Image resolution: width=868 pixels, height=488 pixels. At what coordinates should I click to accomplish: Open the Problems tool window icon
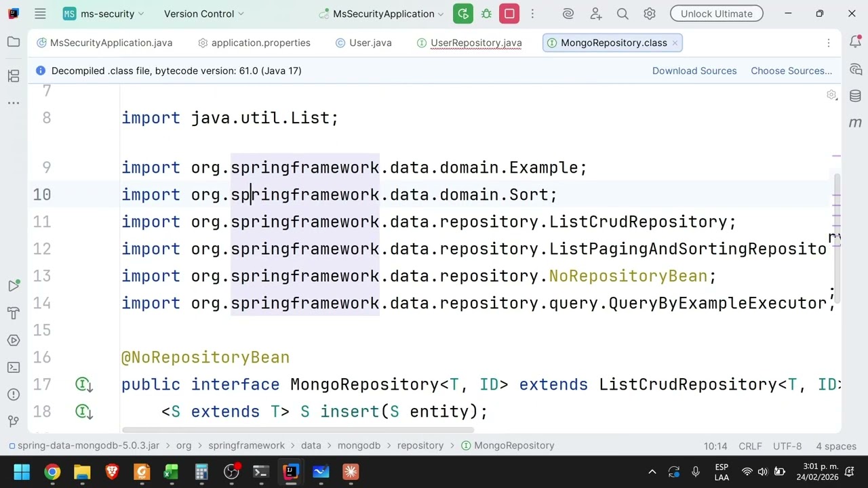click(x=14, y=394)
